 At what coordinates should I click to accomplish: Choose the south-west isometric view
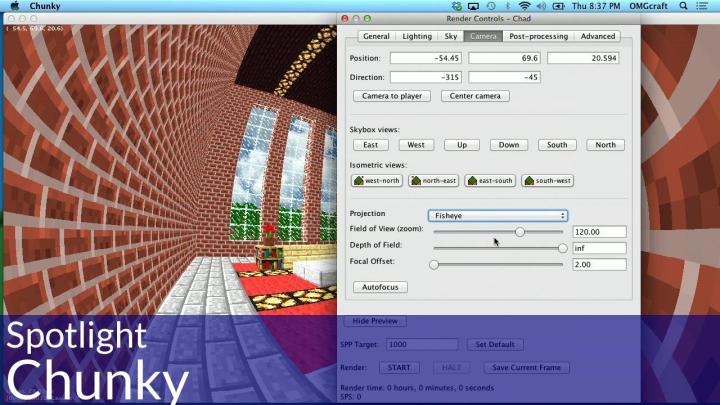[x=547, y=180]
